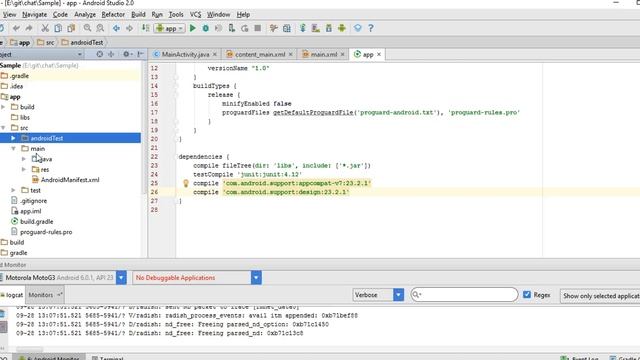This screenshot has height=360, width=640.
Task: Open the Refactor menu
Action: [113, 14]
